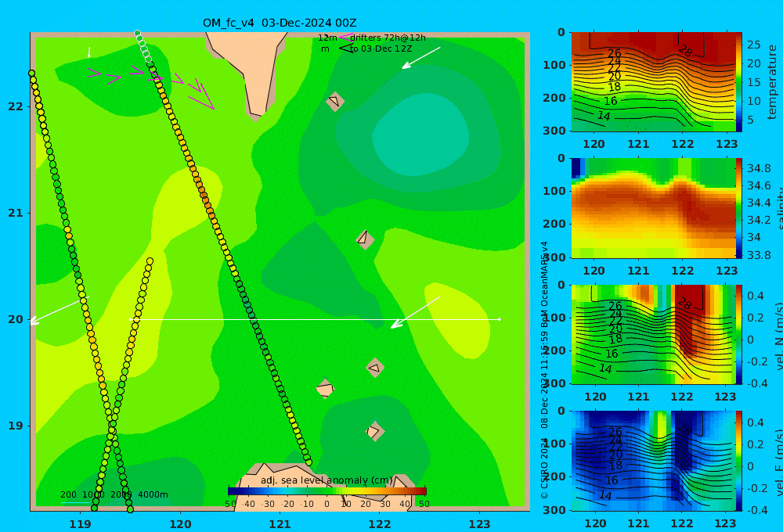This screenshot has width=783, height=532.
Task: Click the vel. N colorbar scale
Action: [739, 334]
